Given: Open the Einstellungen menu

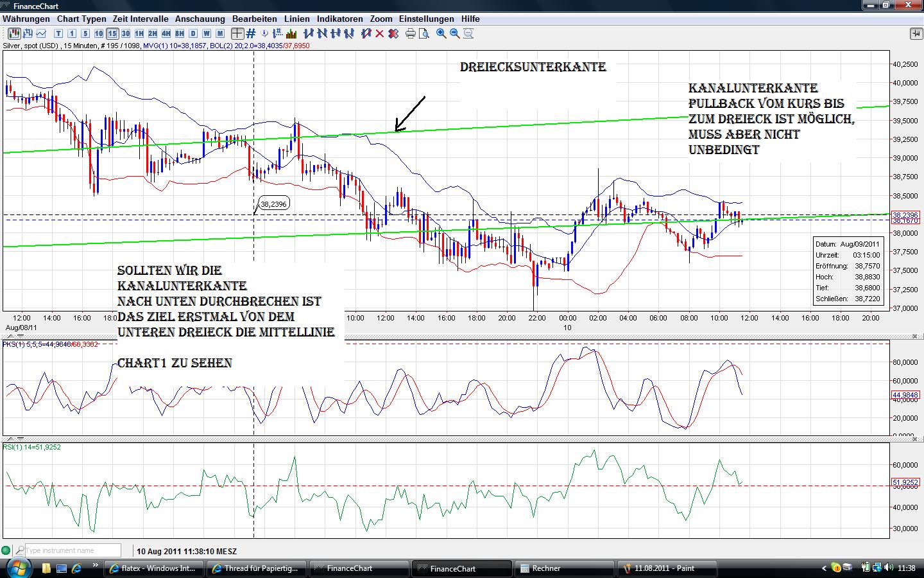Looking at the screenshot, I should tap(427, 19).
